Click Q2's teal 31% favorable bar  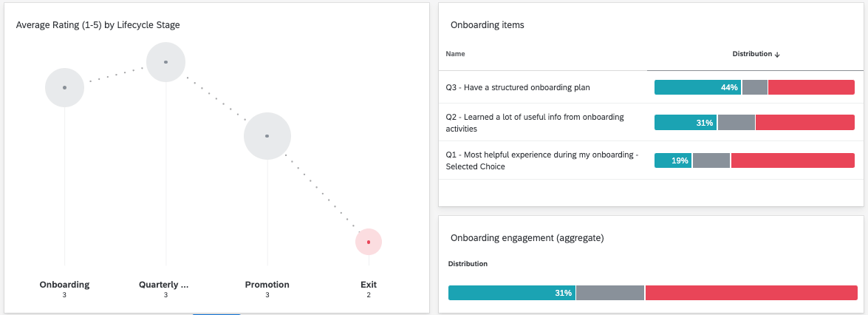point(685,123)
